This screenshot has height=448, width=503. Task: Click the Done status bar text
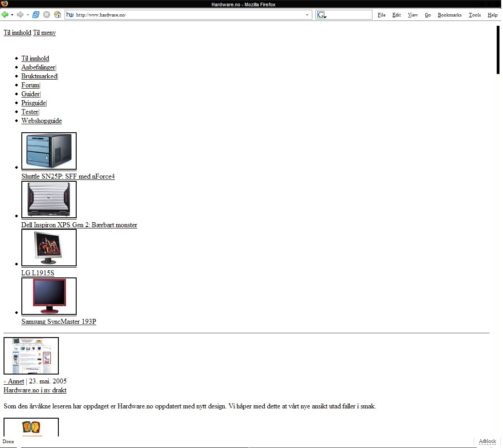8,442
